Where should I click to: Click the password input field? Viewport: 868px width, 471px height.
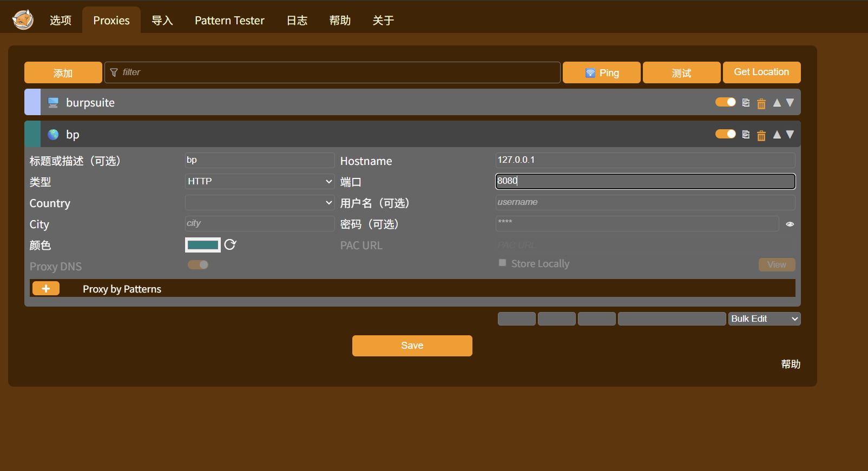point(637,224)
